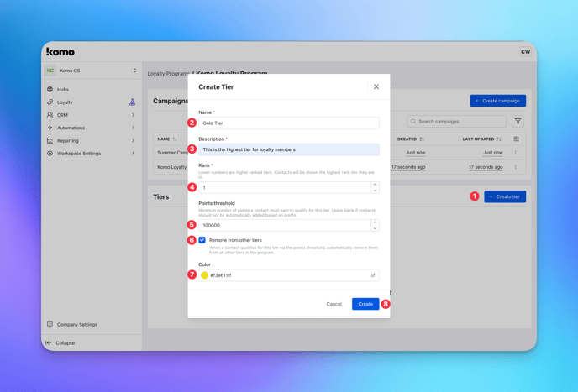Open Loyalty in the sidebar
Image resolution: width=578 pixels, height=392 pixels.
65,102
